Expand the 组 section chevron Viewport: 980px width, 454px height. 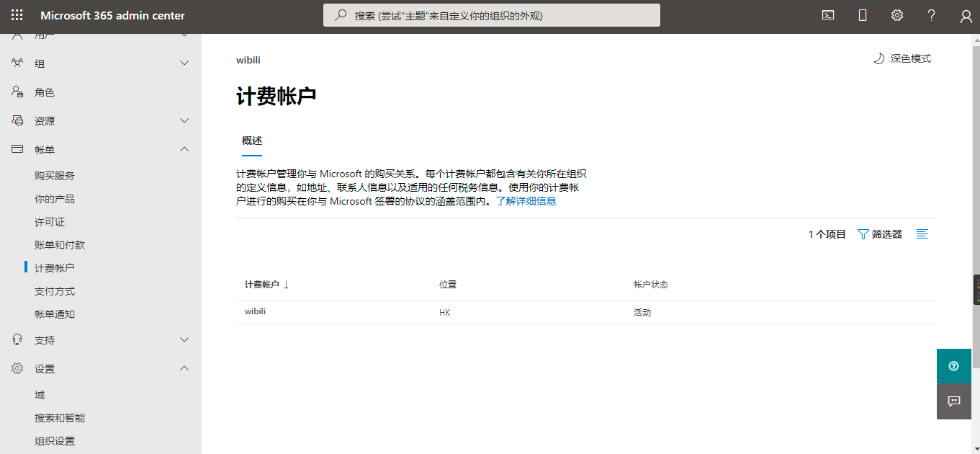[x=184, y=63]
